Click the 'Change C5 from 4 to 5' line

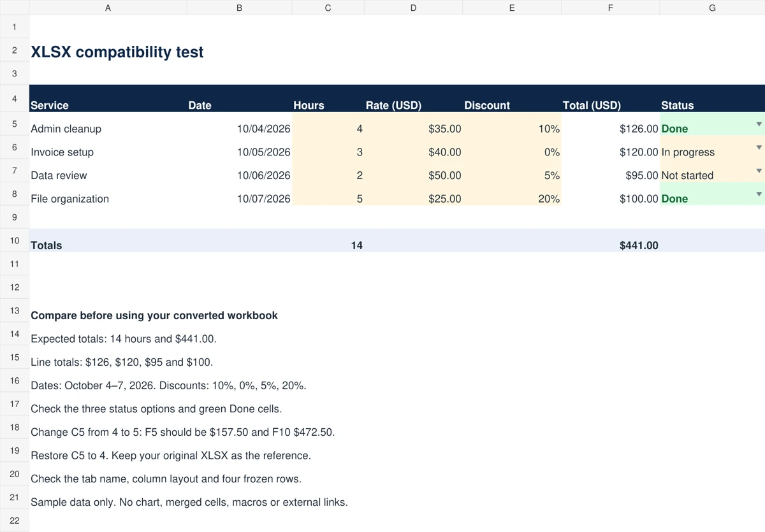pos(183,432)
